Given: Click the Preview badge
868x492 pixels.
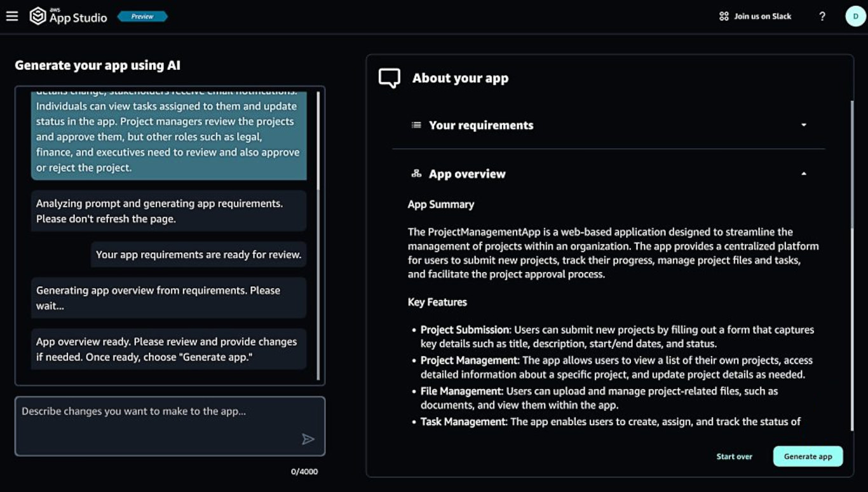Looking at the screenshot, I should click(x=142, y=17).
